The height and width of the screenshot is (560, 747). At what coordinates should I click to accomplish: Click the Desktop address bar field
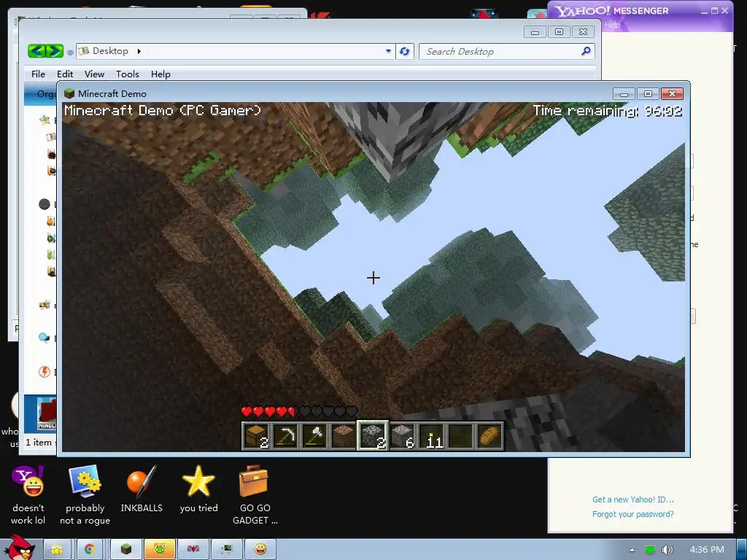pos(236,51)
